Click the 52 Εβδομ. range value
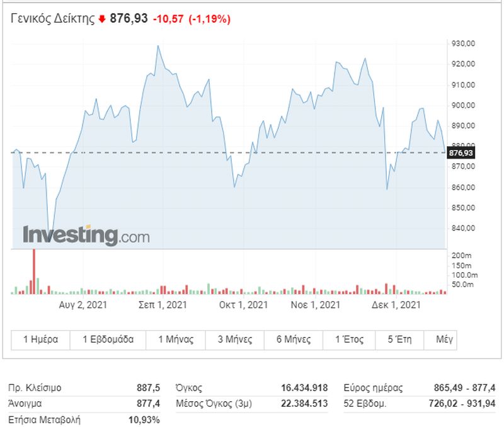This screenshot has width=504, height=427. coord(462,404)
